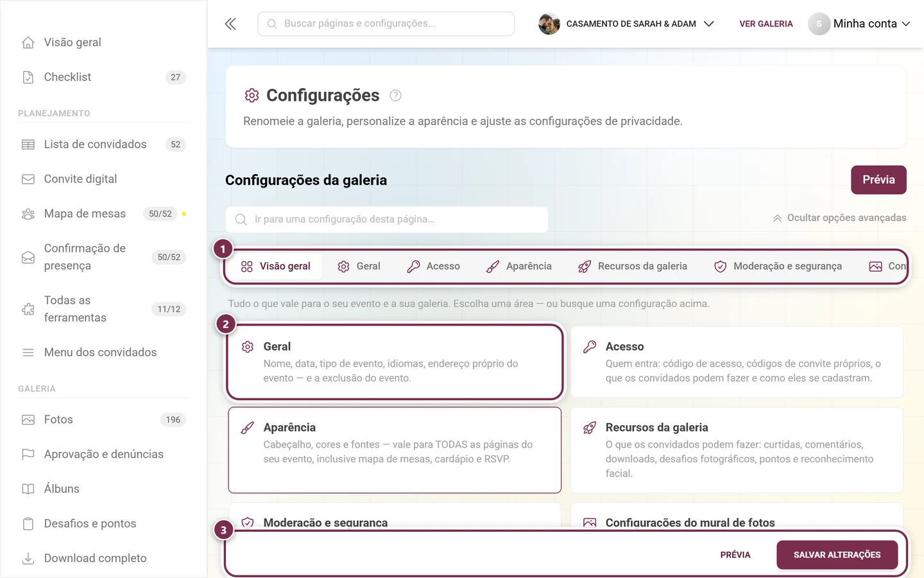Focus the Ir para uma configuração search field
924x578 pixels.
point(387,220)
